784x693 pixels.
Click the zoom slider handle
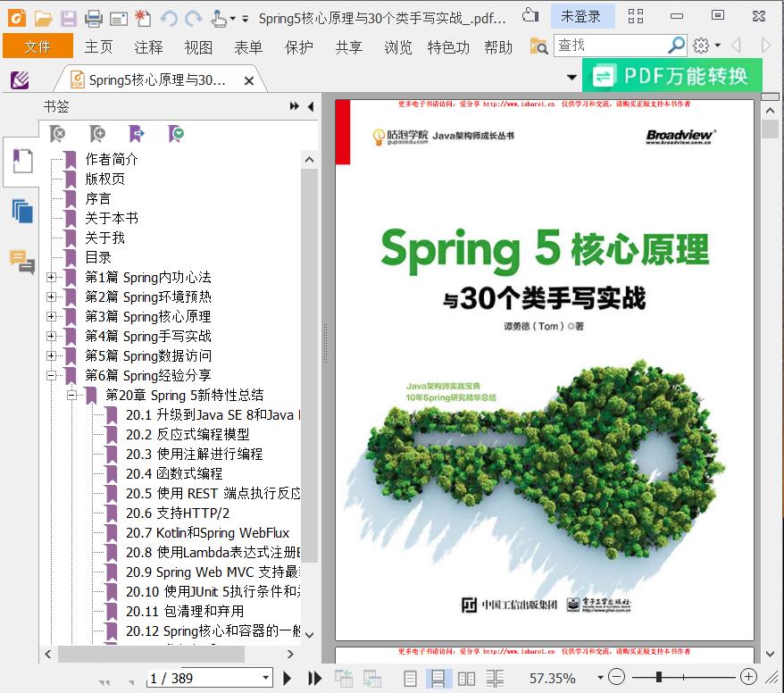point(659,677)
